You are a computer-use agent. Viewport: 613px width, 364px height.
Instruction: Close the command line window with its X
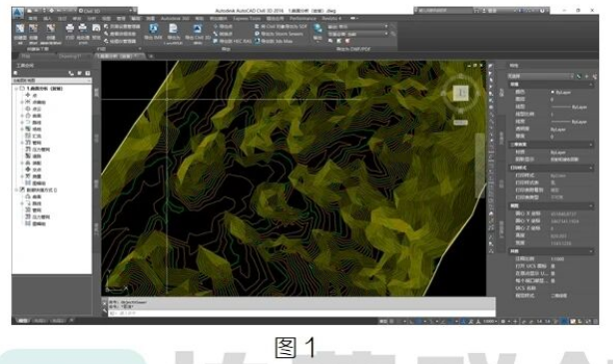[105, 302]
